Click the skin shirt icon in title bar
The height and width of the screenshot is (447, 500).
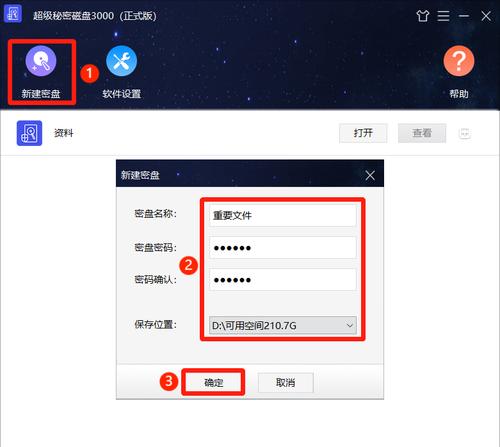click(x=423, y=16)
